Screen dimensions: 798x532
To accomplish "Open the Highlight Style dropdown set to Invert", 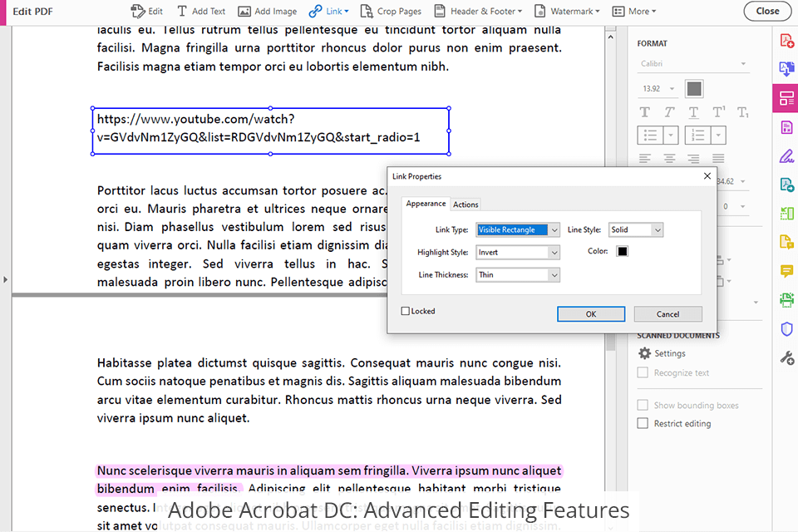I will tap(518, 252).
